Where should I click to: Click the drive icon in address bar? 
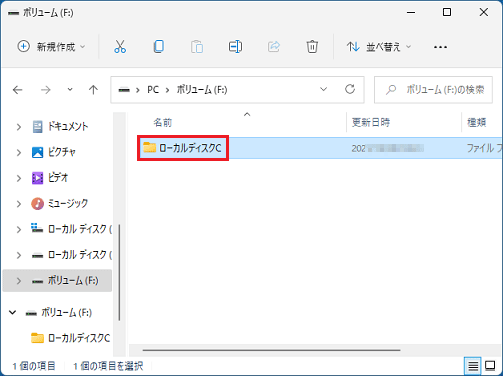pos(124,90)
